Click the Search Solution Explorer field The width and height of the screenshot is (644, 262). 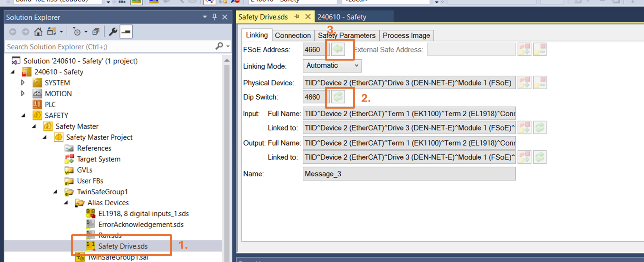pyautogui.click(x=109, y=47)
